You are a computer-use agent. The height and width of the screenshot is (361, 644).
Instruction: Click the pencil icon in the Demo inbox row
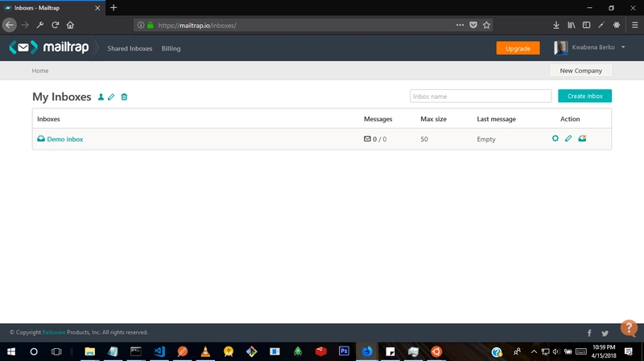click(568, 139)
